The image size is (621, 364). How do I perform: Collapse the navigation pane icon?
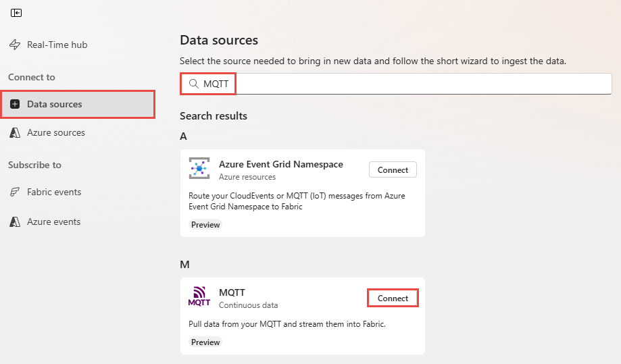(x=16, y=13)
